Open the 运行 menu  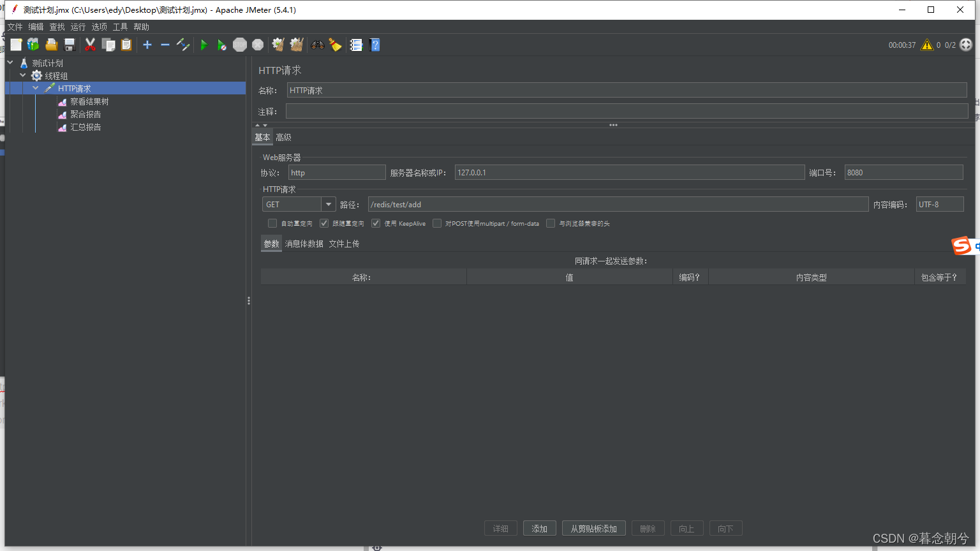click(78, 27)
